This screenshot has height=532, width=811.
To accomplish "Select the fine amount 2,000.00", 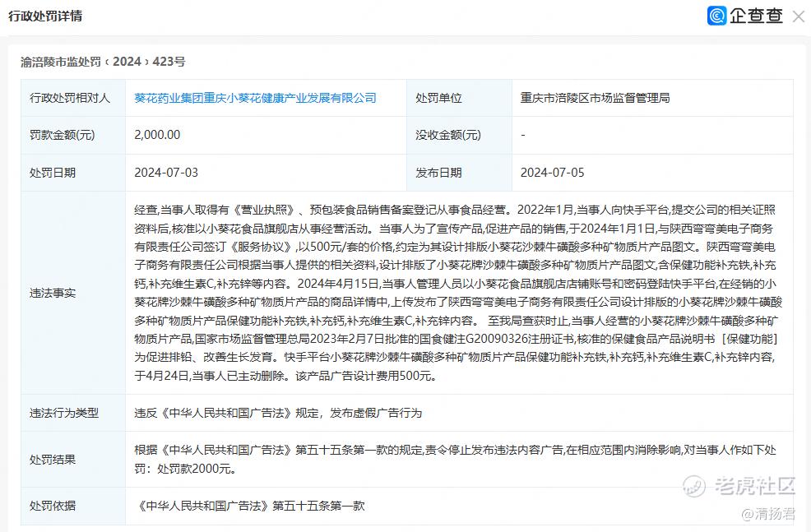I will point(157,135).
